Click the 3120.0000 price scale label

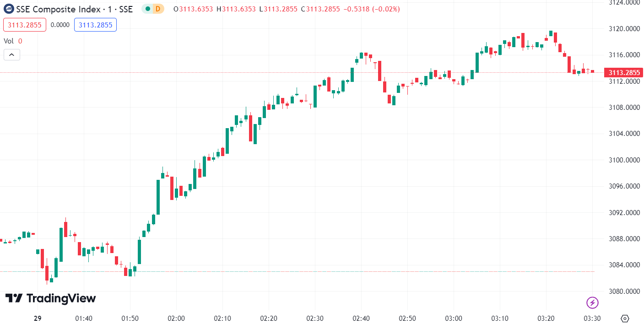[x=623, y=29]
